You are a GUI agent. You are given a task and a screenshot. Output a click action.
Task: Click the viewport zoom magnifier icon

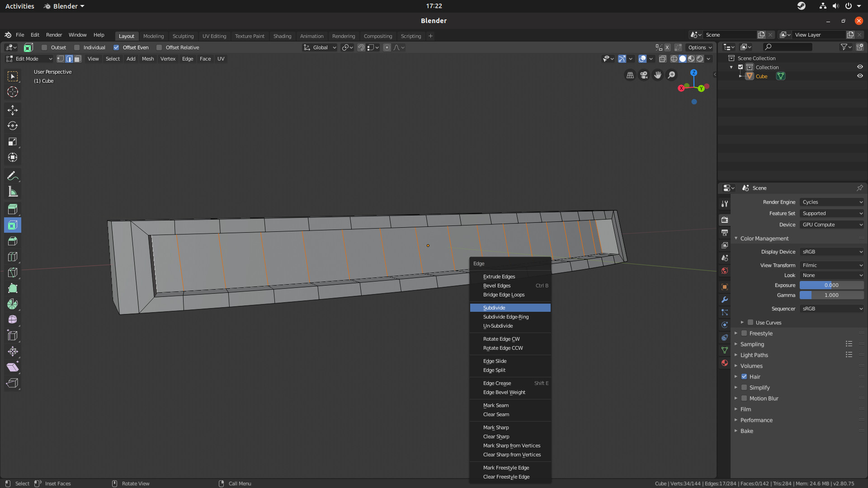pos(672,75)
